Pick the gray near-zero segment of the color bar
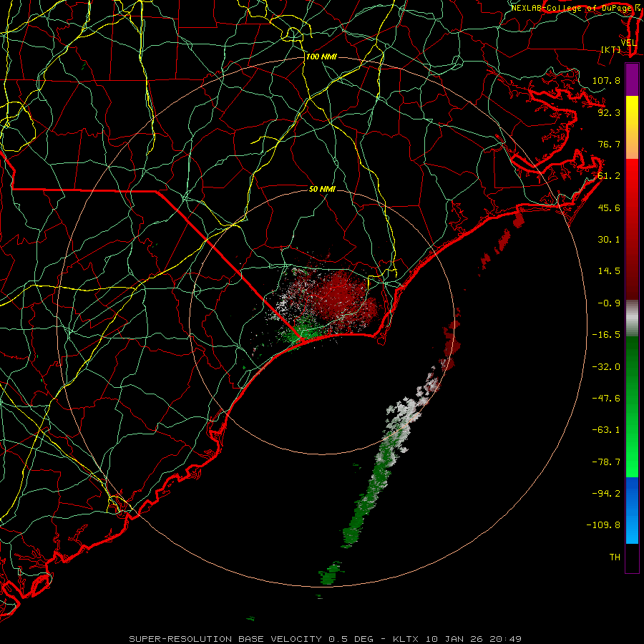This screenshot has width=644, height=644. [632, 318]
